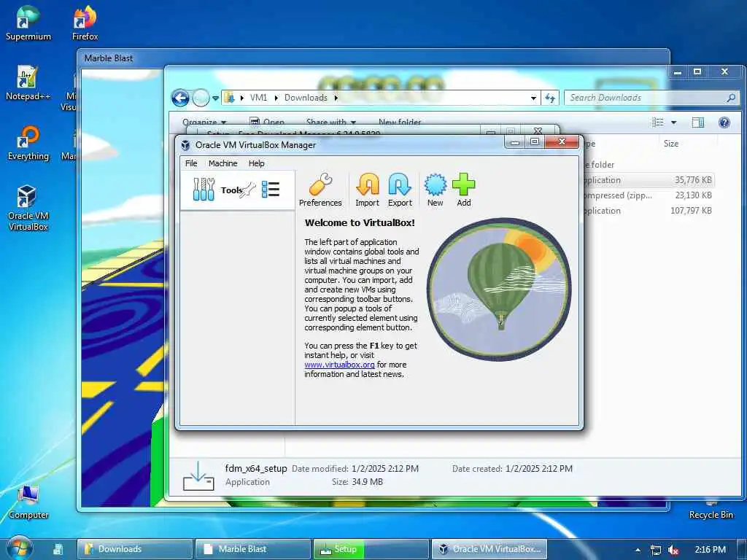Open the Recycle Bin desktop icon
Screen dimensions: 747x560
[711, 508]
